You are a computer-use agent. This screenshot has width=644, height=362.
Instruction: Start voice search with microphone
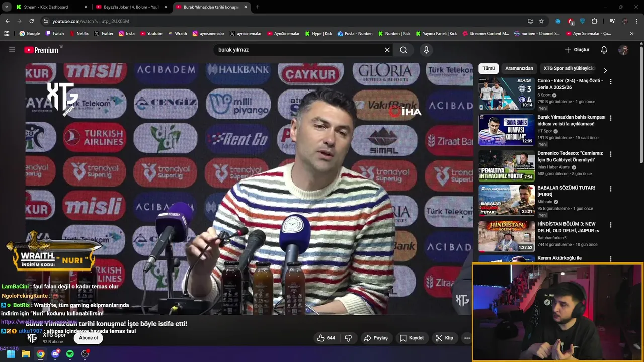(x=426, y=50)
